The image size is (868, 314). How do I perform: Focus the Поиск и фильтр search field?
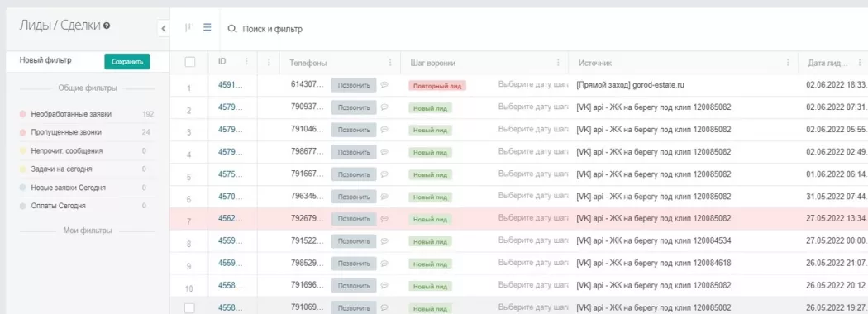click(272, 29)
